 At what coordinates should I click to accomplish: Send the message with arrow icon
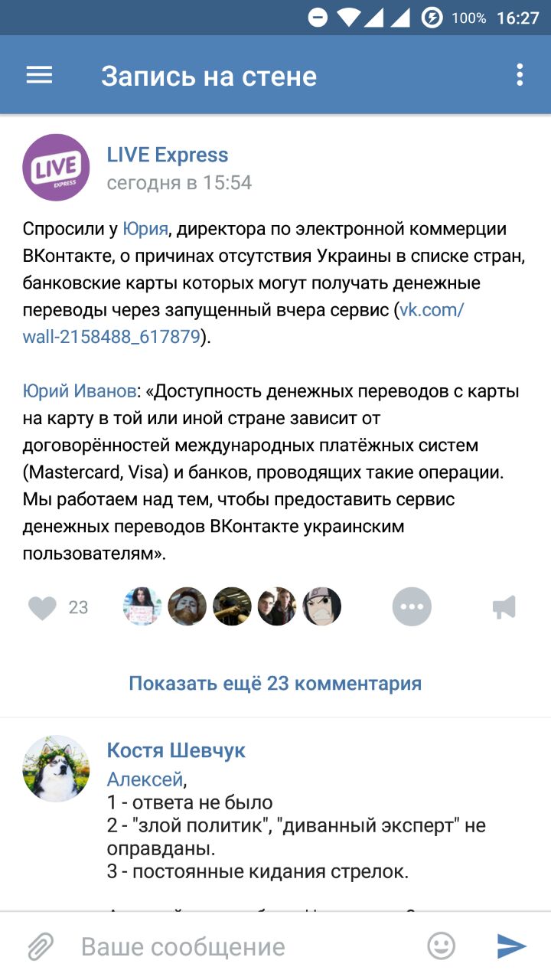(510, 946)
